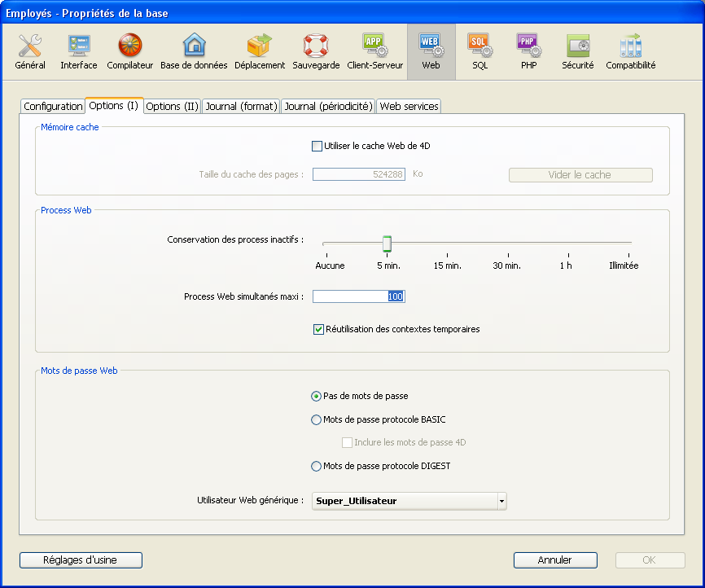Go to Base de données settings
This screenshot has height=588, width=705.
tap(194, 51)
